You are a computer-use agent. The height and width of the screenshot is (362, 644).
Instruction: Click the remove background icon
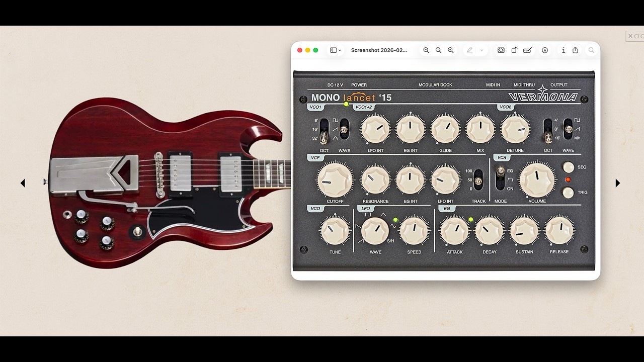coord(501,50)
